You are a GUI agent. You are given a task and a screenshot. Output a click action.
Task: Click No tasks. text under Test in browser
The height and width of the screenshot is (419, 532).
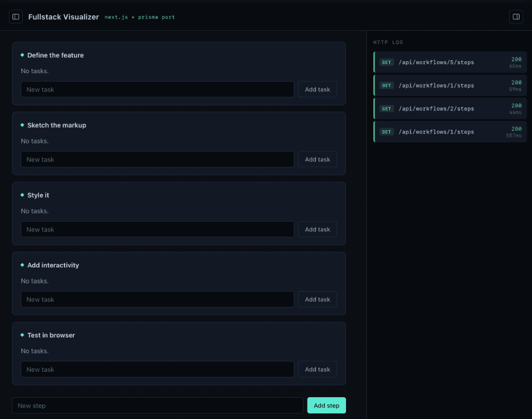click(35, 351)
